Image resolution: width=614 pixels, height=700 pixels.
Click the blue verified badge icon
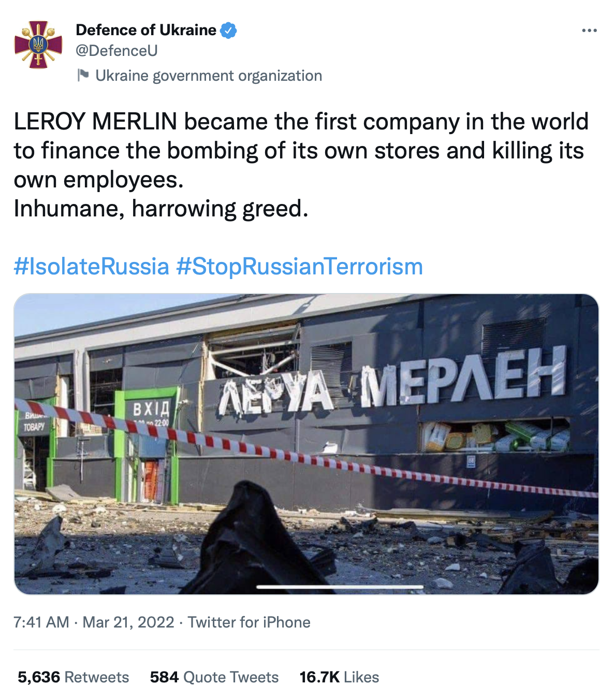pos(228,31)
